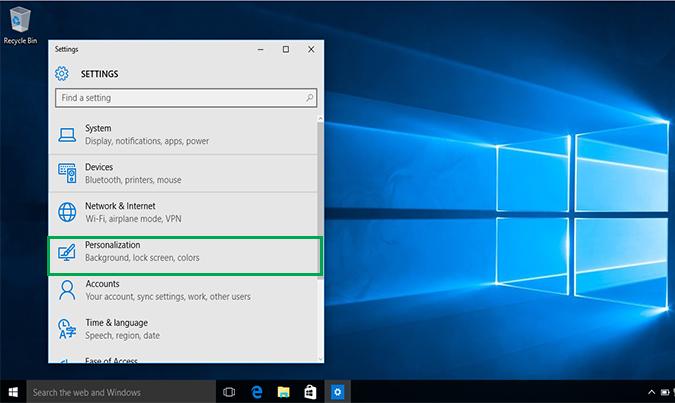675x403 pixels.
Task: Click the Settings list scrollbar down arrow
Action: (x=320, y=359)
